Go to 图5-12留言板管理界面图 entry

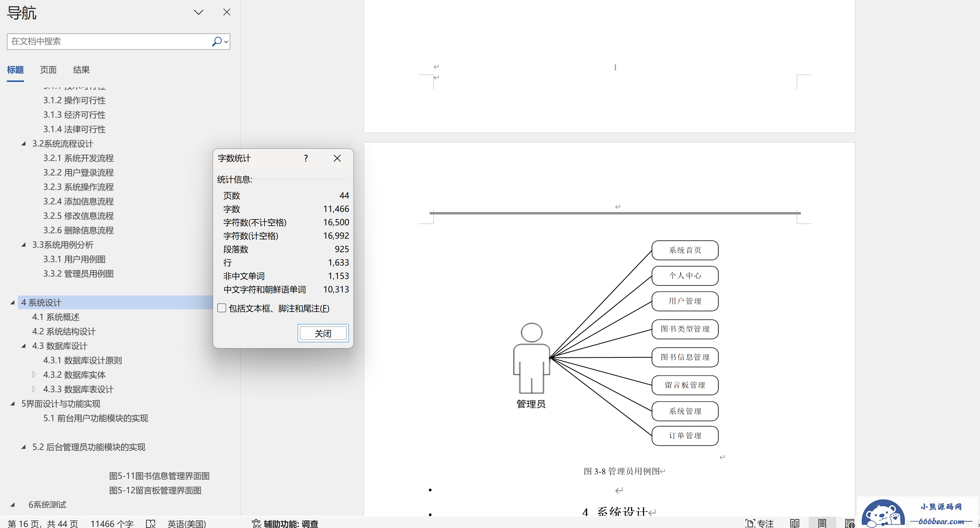coord(155,491)
